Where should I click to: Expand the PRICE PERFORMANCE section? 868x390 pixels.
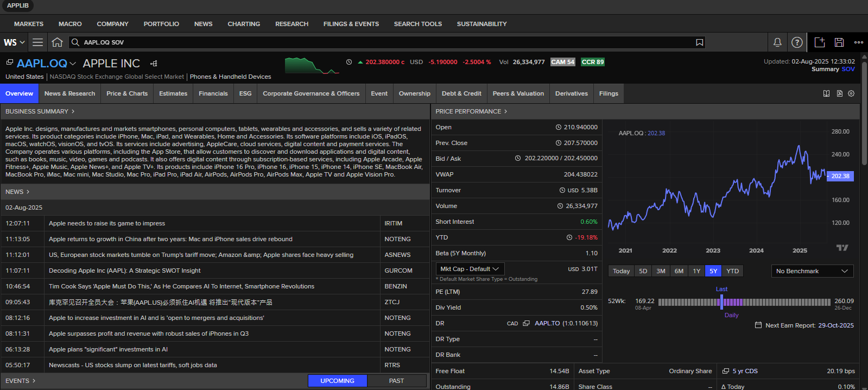[471, 111]
